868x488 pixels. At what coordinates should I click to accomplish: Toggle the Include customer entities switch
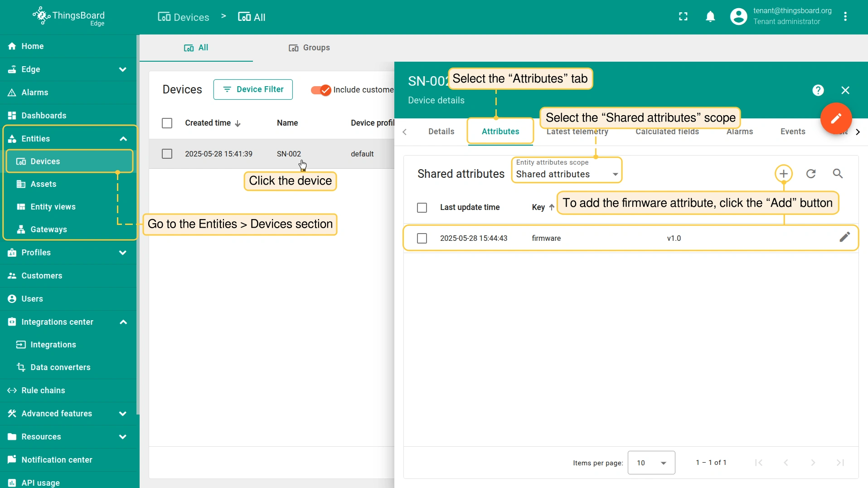(321, 90)
